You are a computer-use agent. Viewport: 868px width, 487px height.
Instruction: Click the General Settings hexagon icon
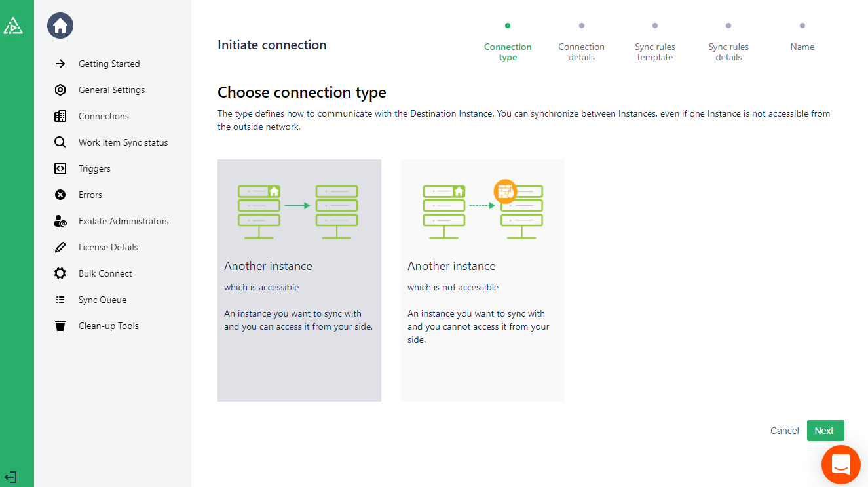[x=60, y=90]
